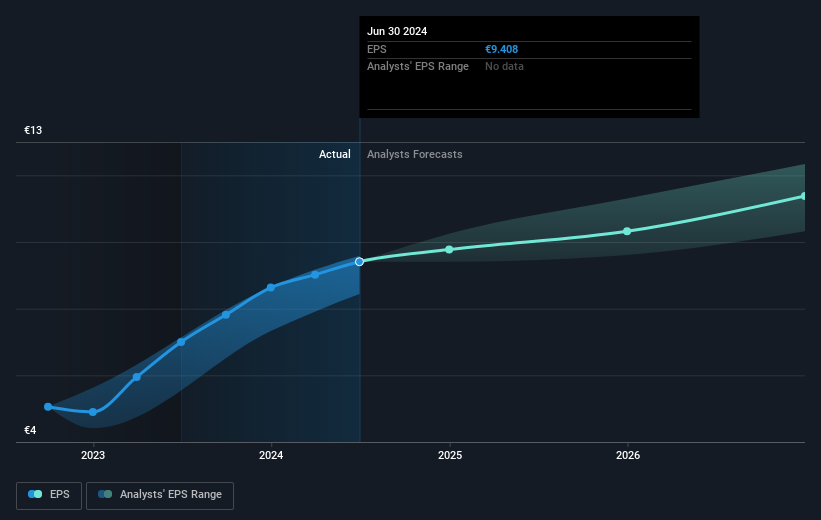Click the No data text in tooltip

tap(504, 67)
